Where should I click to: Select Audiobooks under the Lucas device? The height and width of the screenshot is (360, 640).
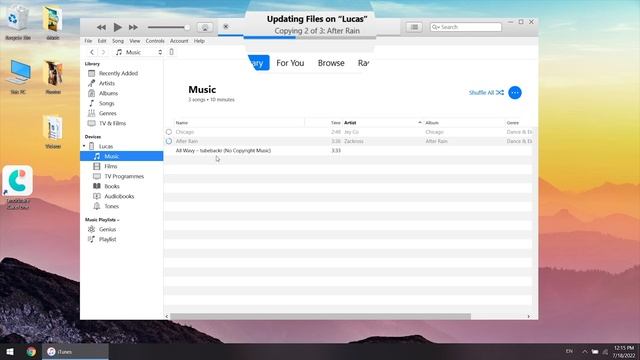point(119,196)
